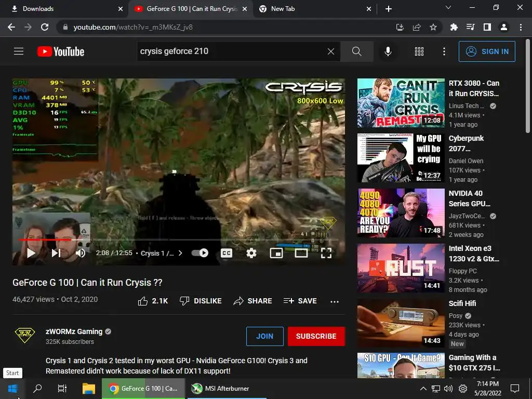Open zWORMz Gaming channel avatar
The height and width of the screenshot is (399, 532).
(x=25, y=336)
